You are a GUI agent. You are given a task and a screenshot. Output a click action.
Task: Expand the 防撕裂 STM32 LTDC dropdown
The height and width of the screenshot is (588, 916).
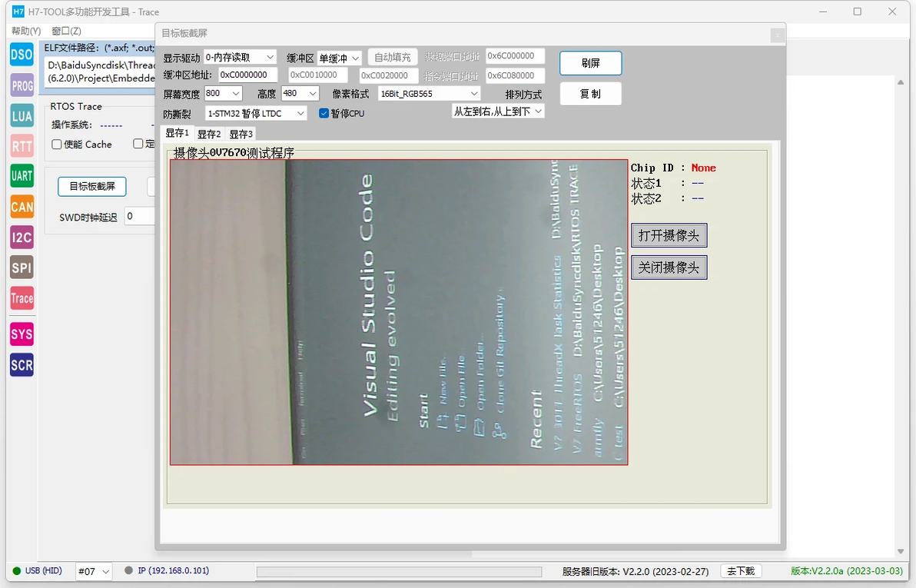(x=256, y=114)
